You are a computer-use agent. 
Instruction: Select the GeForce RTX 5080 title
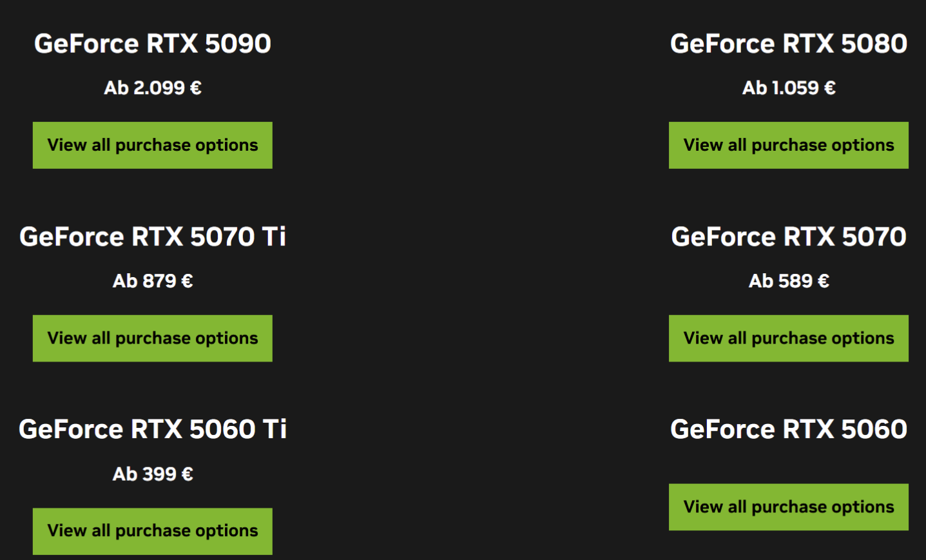point(788,44)
